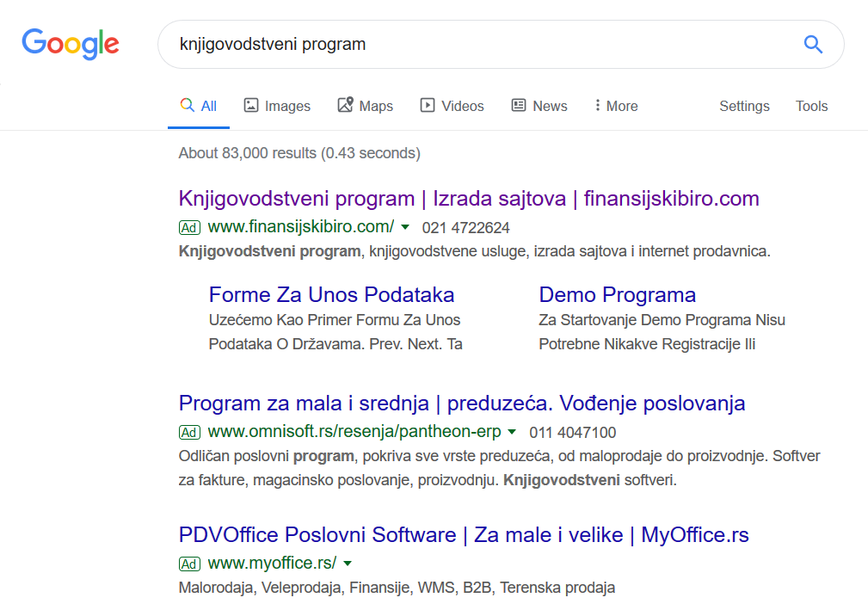Screen dimensions: 868x610
Task: Click the Google logo
Action: [x=71, y=44]
